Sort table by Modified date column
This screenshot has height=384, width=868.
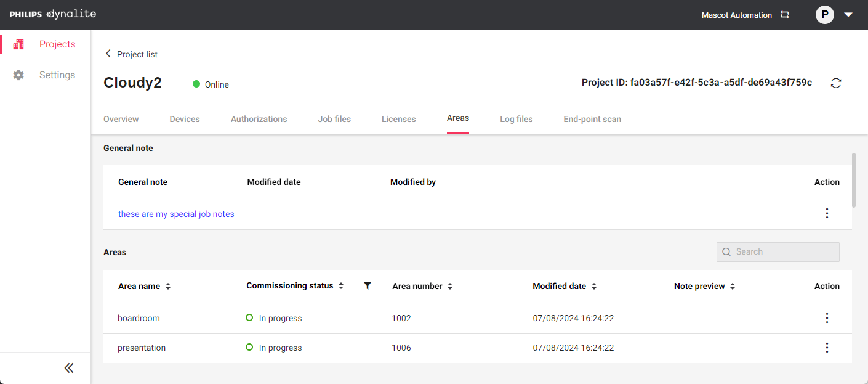click(x=593, y=287)
